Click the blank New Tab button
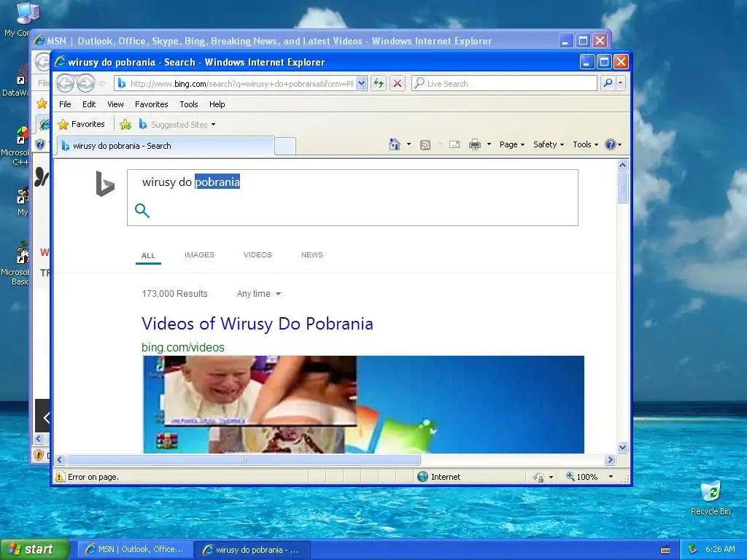 point(285,146)
